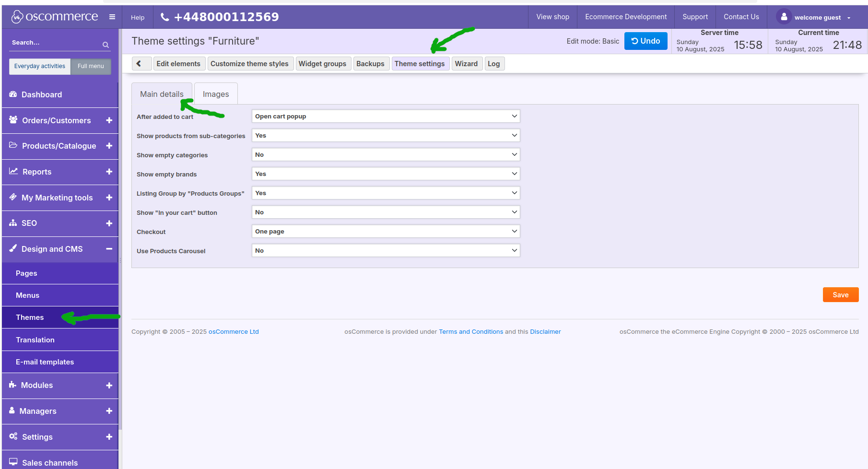Expand Modules with plus icon
868x469 pixels.
click(109, 386)
